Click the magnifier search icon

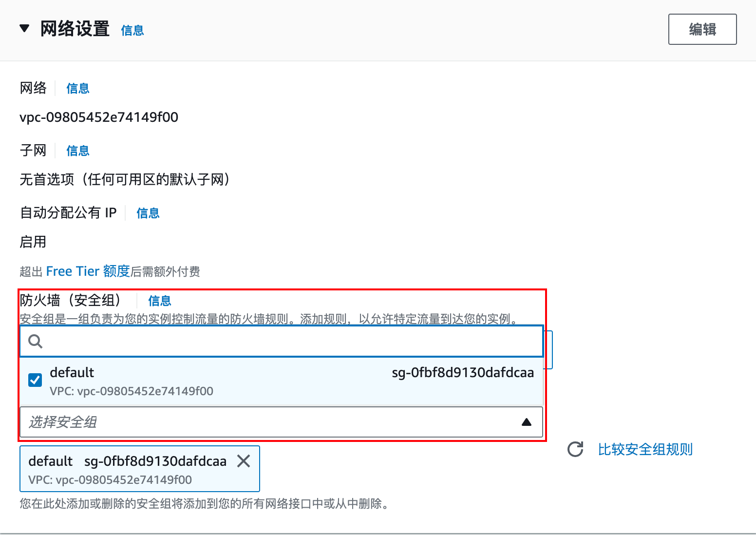point(36,341)
